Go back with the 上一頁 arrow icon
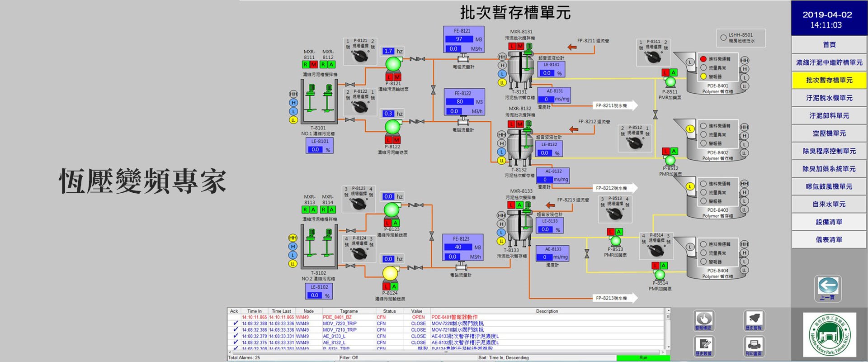The image size is (868, 362). (828, 288)
